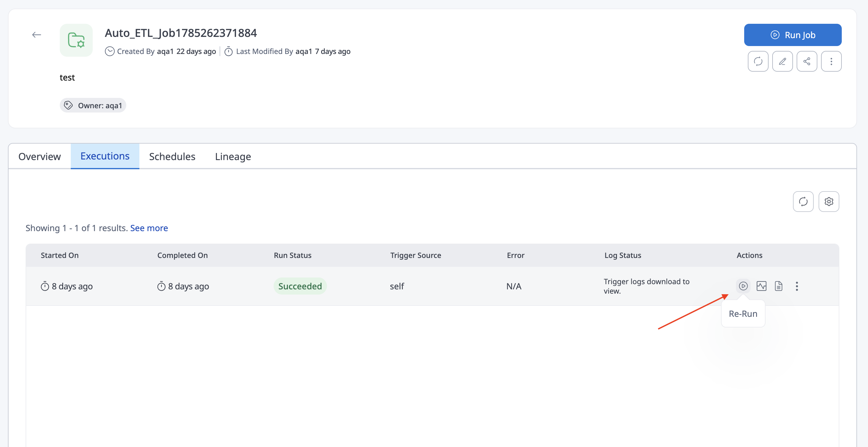
Task: Click the 'Trigger logs download to view.' text
Action: [646, 286]
